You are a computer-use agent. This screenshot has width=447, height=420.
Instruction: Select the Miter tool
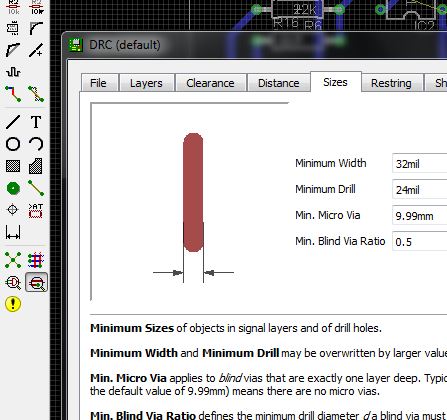[36, 28]
